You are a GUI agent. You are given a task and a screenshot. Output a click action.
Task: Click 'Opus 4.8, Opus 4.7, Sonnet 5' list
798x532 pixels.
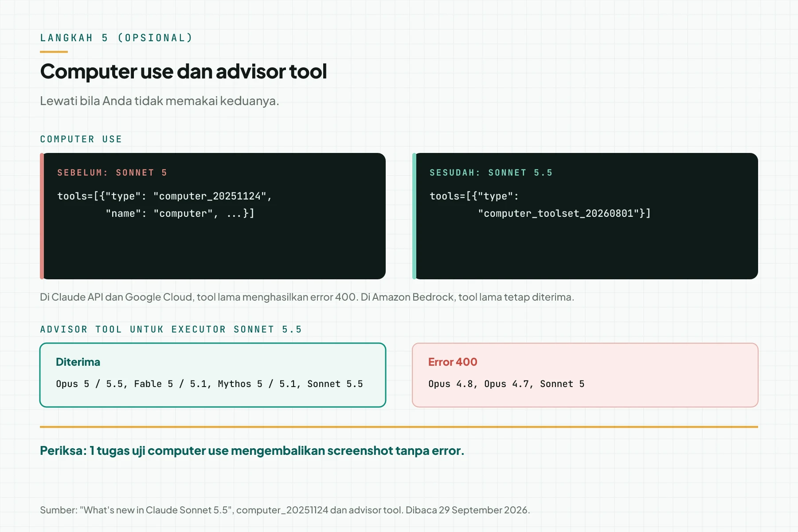(506, 384)
